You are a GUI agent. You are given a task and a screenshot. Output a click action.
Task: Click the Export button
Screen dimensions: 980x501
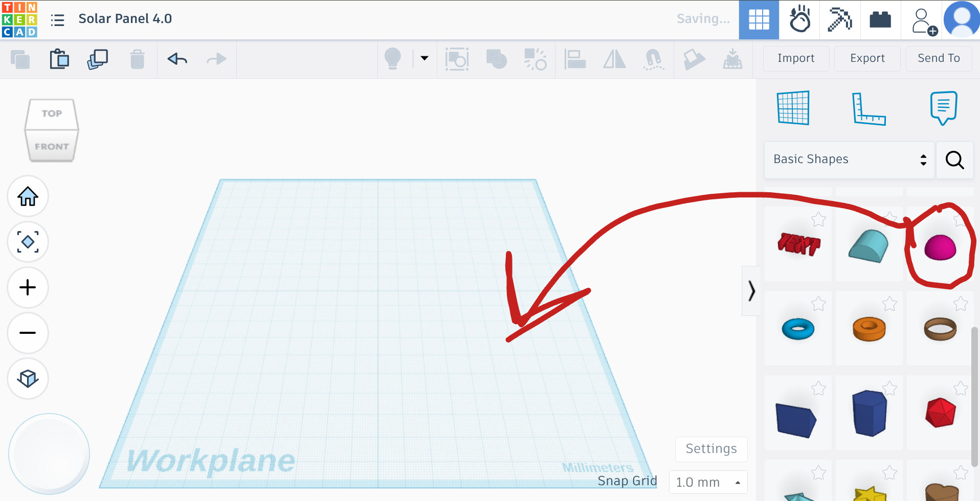(867, 58)
